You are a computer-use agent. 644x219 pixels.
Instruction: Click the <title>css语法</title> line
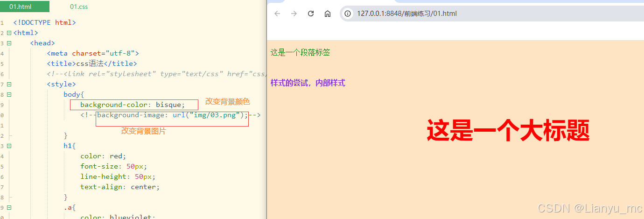(92, 64)
